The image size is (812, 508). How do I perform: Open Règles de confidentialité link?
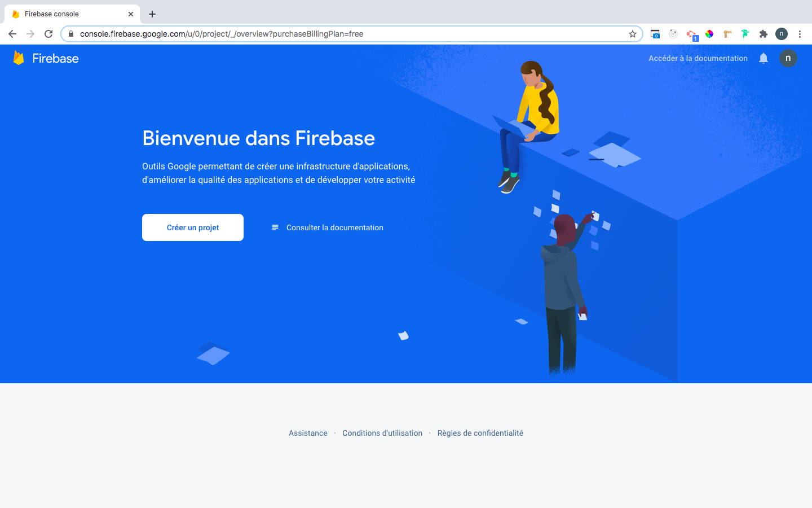tap(480, 433)
